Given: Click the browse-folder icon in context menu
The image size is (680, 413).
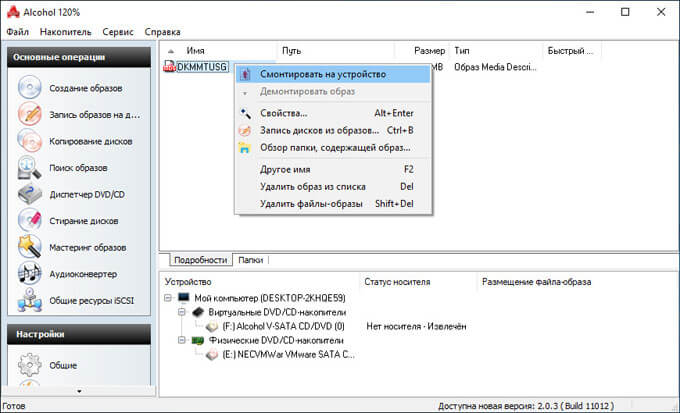Looking at the screenshot, I should [x=245, y=148].
